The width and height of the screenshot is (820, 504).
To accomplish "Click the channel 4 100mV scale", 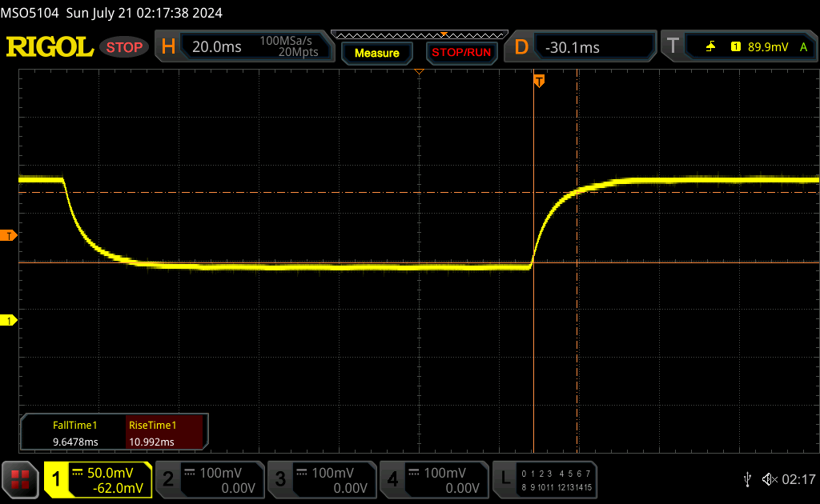I will coord(444,473).
